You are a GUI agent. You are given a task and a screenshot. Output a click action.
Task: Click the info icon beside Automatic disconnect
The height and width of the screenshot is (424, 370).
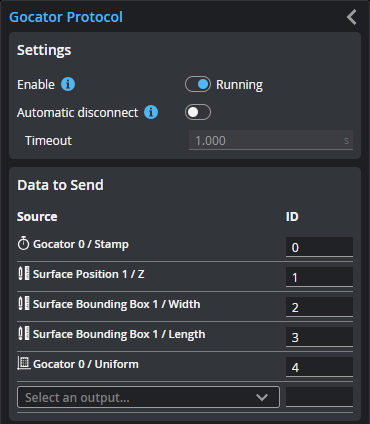pyautogui.click(x=151, y=112)
